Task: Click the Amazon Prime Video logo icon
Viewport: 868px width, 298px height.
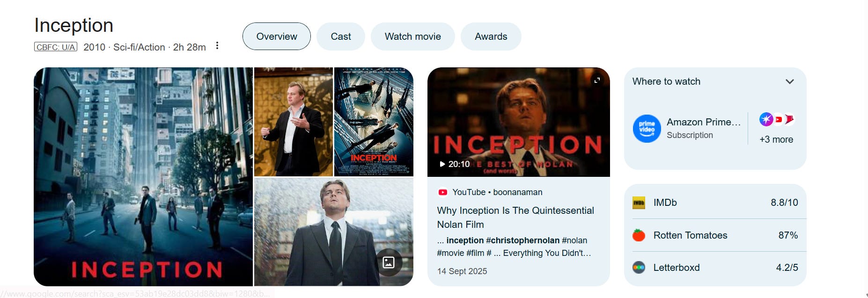Action: [647, 129]
